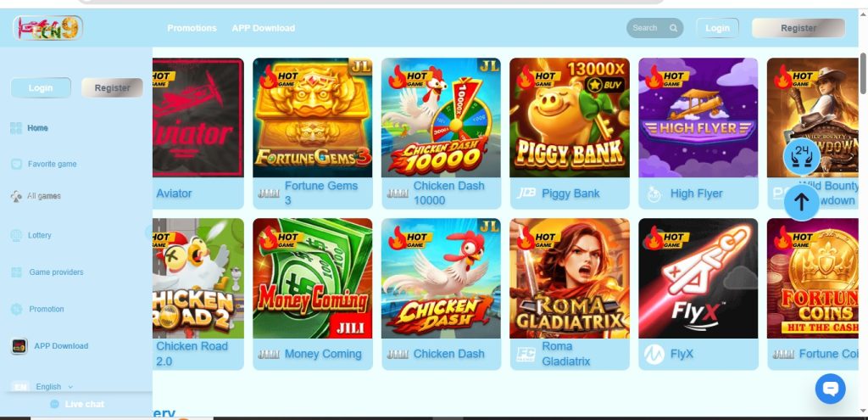Viewport: 868px width, 420px height.
Task: Click the scroll-to-top arrow button
Action: pyautogui.click(x=801, y=203)
